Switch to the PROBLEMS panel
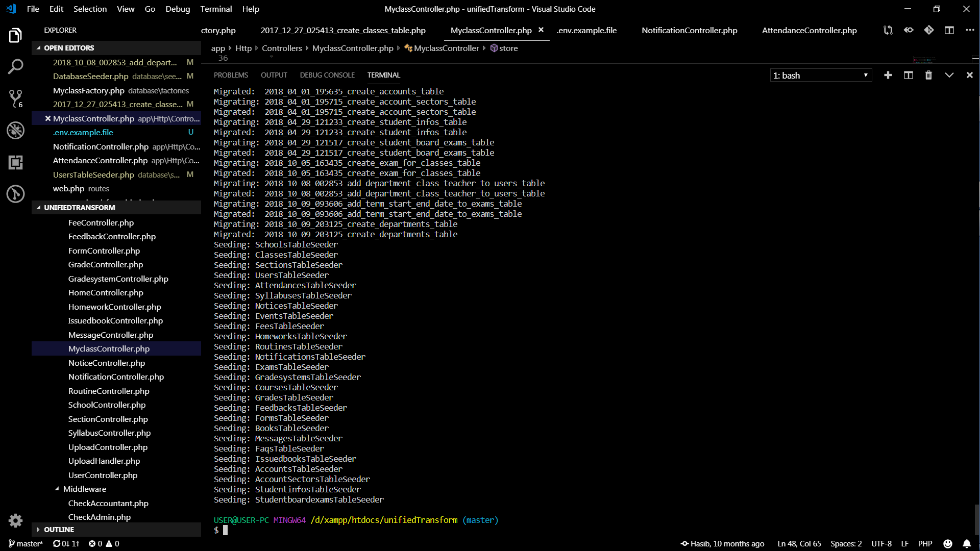The width and height of the screenshot is (980, 551). coord(231,75)
